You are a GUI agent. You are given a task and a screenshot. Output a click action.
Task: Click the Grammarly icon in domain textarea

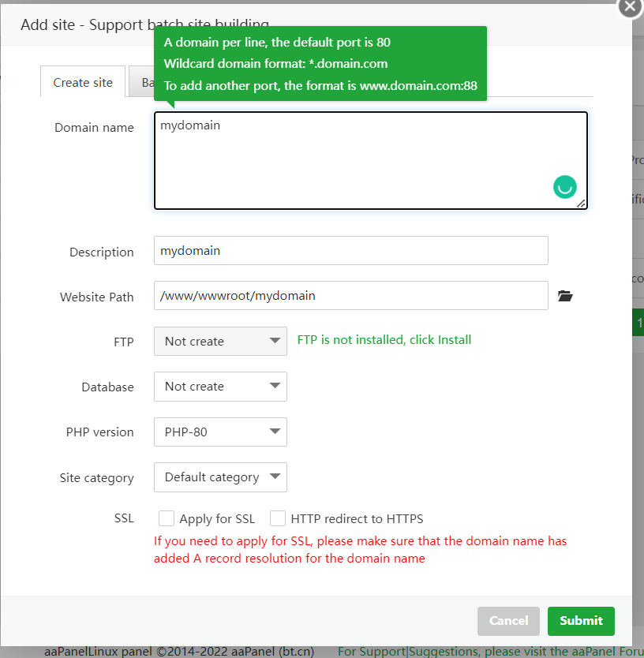pos(565,187)
